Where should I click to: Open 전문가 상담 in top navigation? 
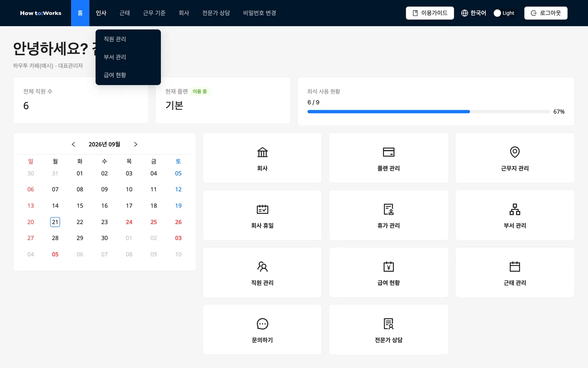click(x=216, y=13)
